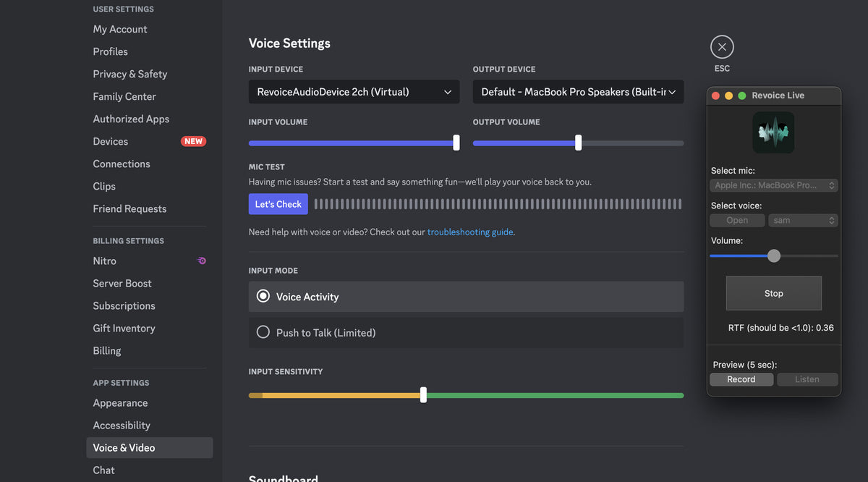Click the Revoice Live waveform logo
Screen dimensions: 868x482
[773, 132]
